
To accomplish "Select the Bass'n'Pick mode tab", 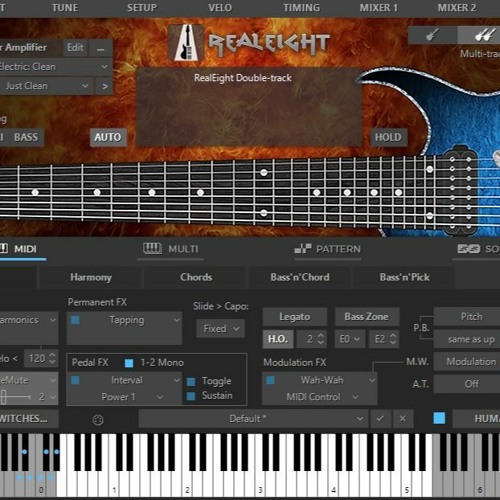I will (404, 277).
